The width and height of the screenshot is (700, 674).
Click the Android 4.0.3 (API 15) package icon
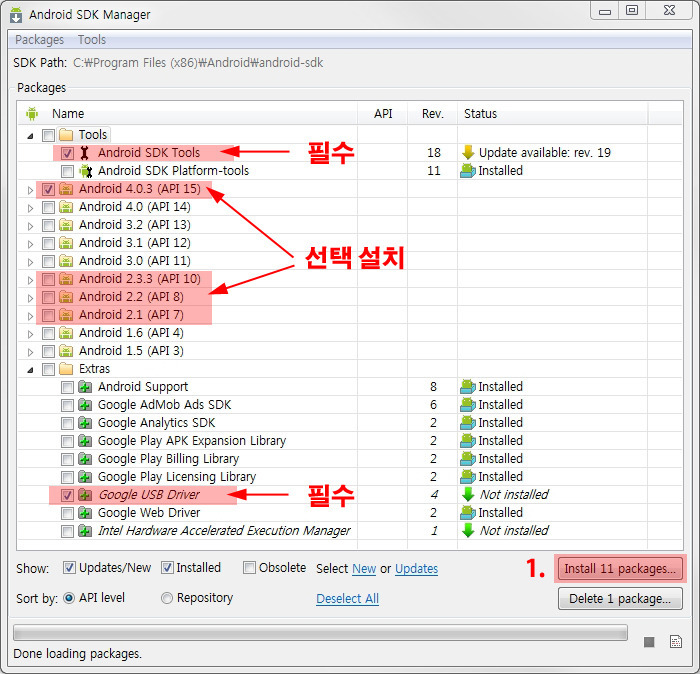pyautogui.click(x=66, y=189)
